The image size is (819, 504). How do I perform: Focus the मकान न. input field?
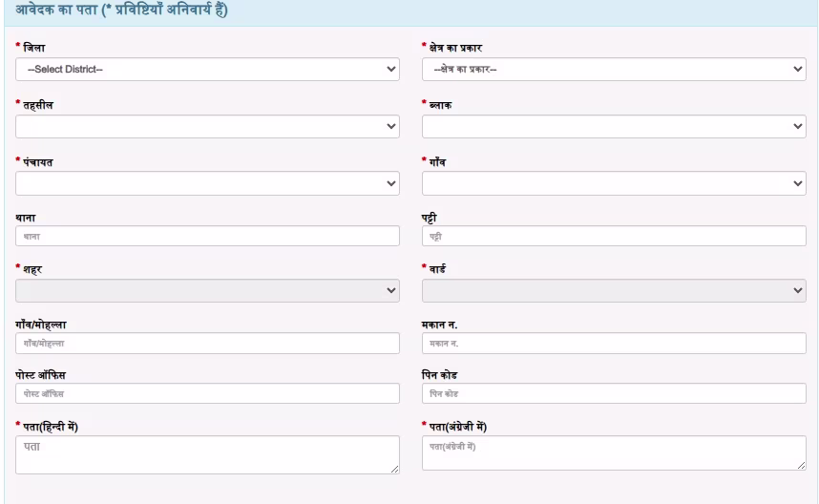click(x=614, y=343)
